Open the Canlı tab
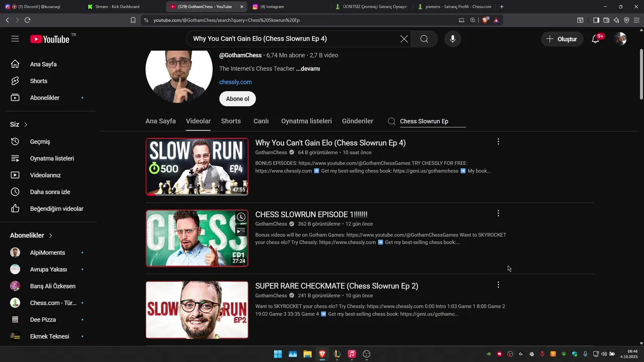This screenshot has width=644, height=362. pyautogui.click(x=261, y=121)
